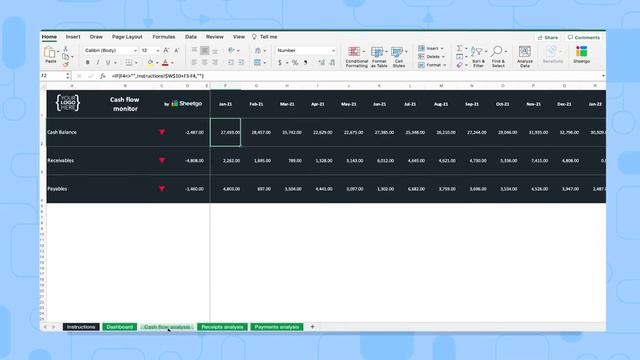
Task: Expand the formula bar chevron
Action: pyautogui.click(x=603, y=76)
